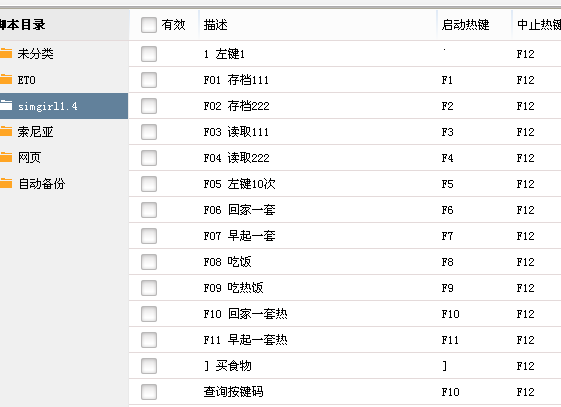561x407 pixels.
Task: Open the 未分类 folder icon
Action: pyautogui.click(x=5, y=54)
